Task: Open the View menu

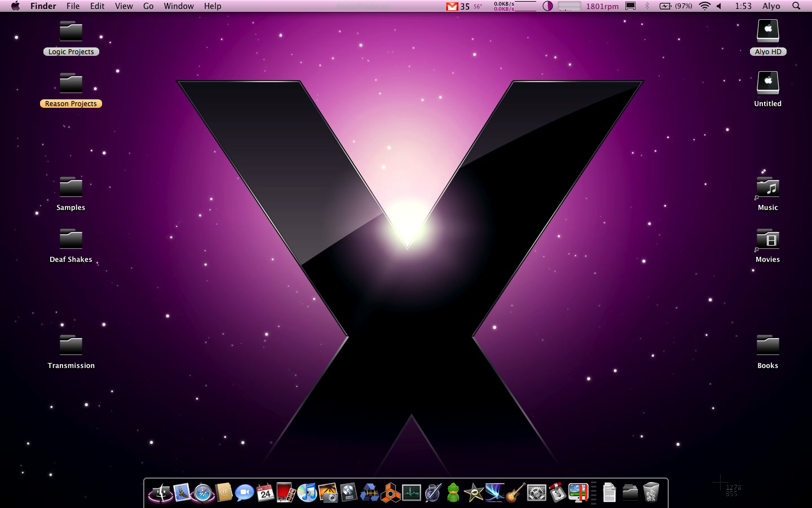Action: coord(124,6)
